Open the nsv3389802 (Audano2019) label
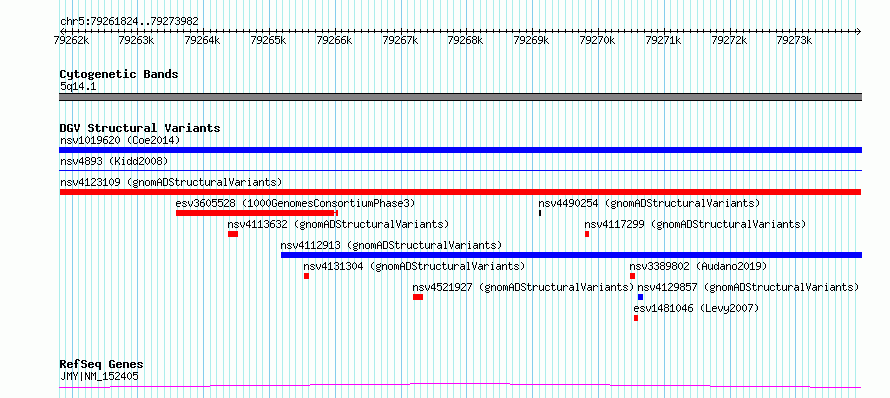This screenshot has width=890, height=398. 699,266
